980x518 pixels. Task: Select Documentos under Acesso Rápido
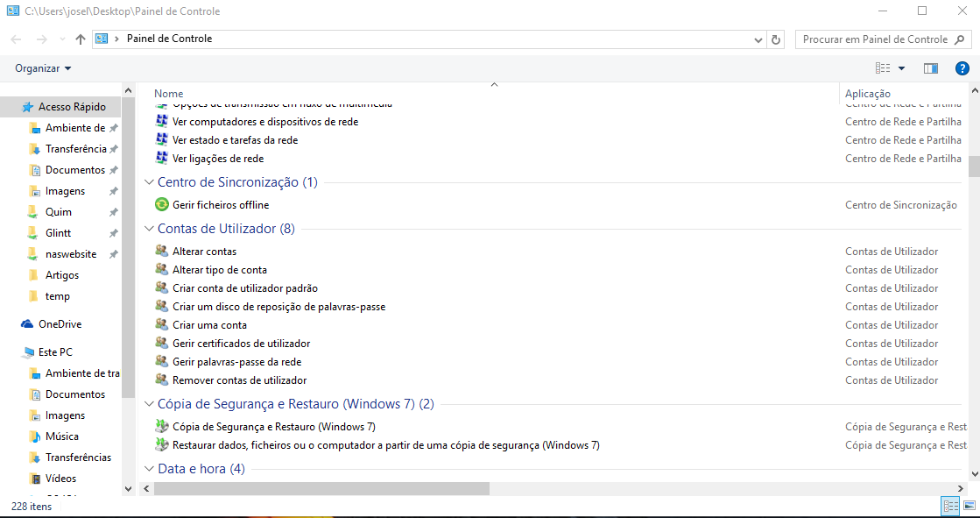tap(74, 170)
